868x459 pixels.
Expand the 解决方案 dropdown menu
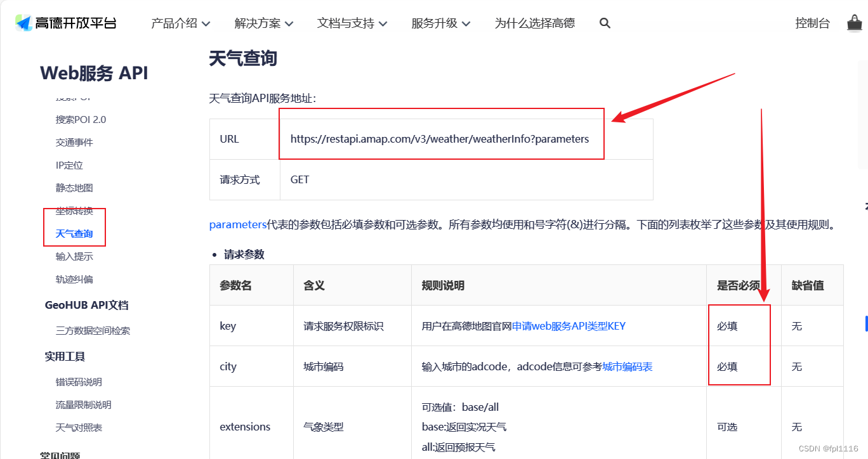point(264,23)
